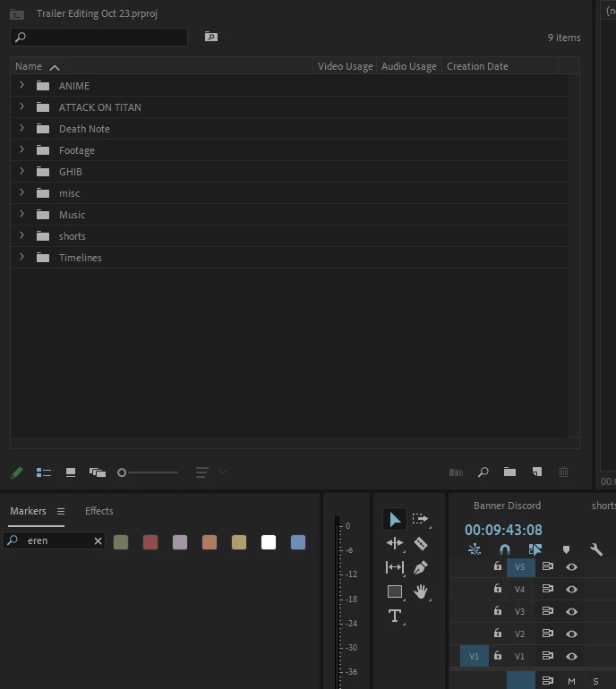Open the Markers panel menu

point(61,512)
